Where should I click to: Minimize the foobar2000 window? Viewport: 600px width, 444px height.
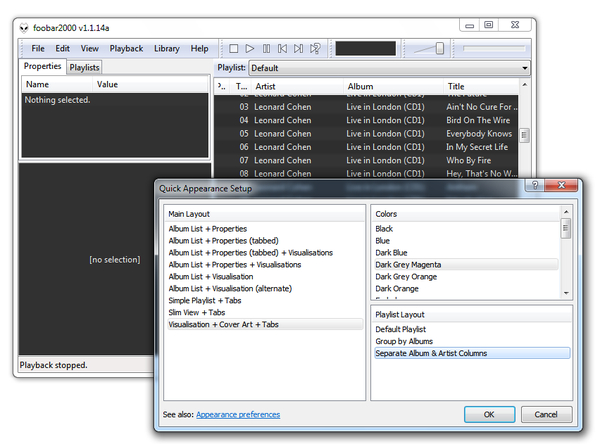click(470, 25)
